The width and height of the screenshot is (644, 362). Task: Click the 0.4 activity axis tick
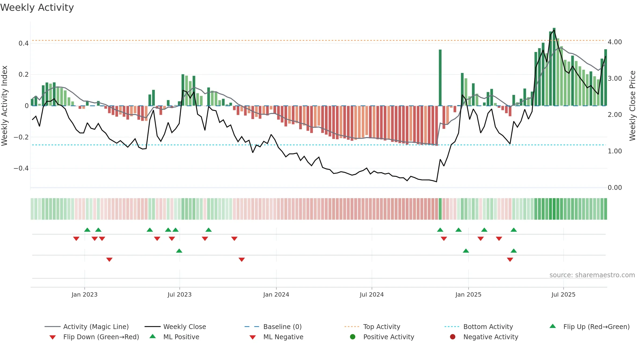point(24,43)
